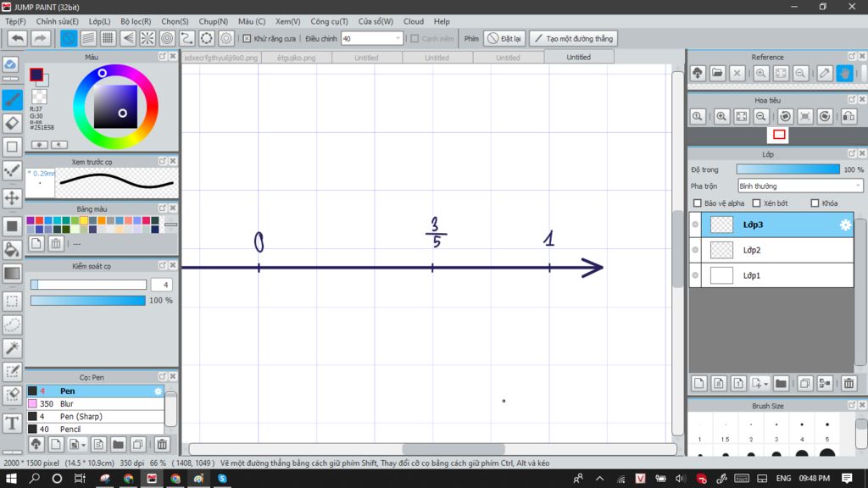Delete the selected brush with trash icon
Viewport: 868px width, 488px height.
click(x=162, y=444)
